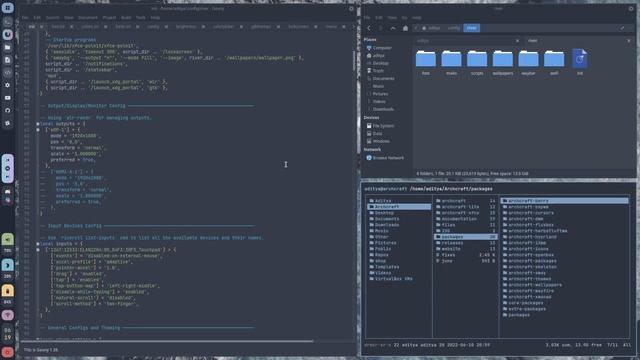
Task: Collapse the 'local outputs' fold marker in Geany
Action: (38, 124)
